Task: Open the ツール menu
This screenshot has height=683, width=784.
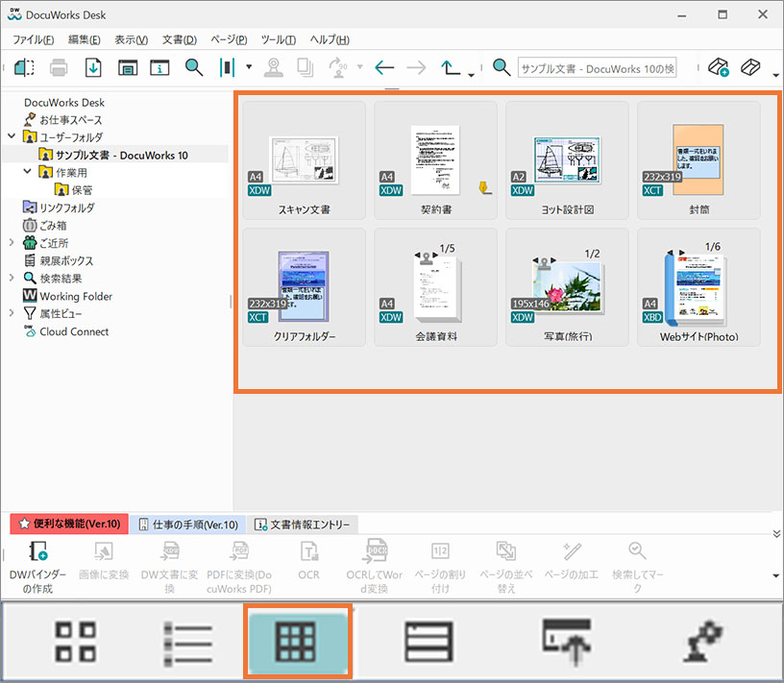Action: (x=278, y=39)
